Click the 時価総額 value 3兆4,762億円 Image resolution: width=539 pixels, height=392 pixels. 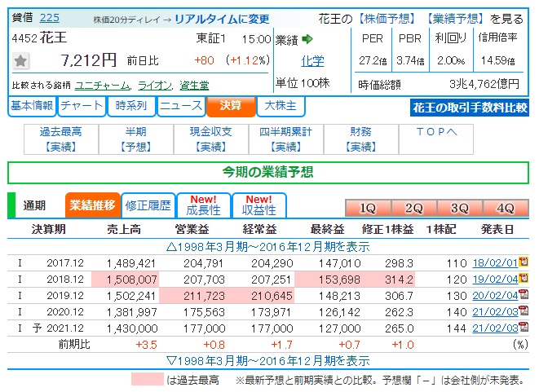pyautogui.click(x=484, y=84)
